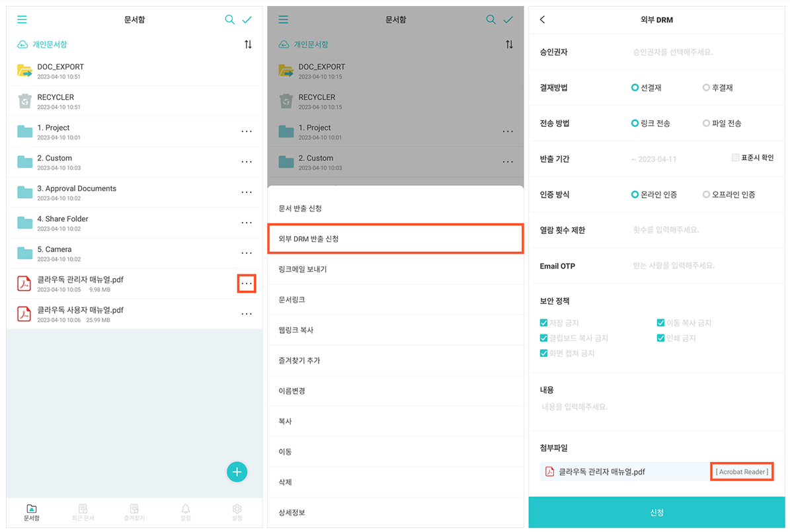Open 상세정보 from the context menu
This screenshot has width=790, height=532.
tap(395, 512)
